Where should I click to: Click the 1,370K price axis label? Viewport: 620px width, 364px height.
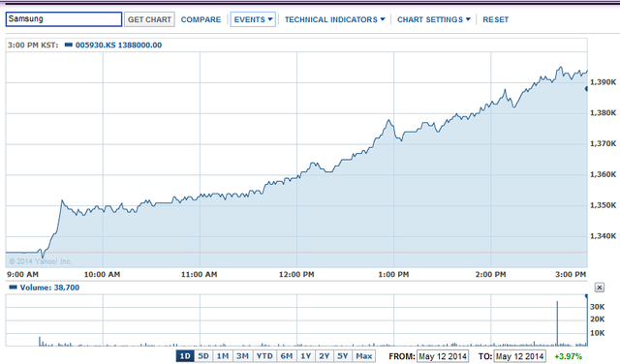(x=603, y=144)
